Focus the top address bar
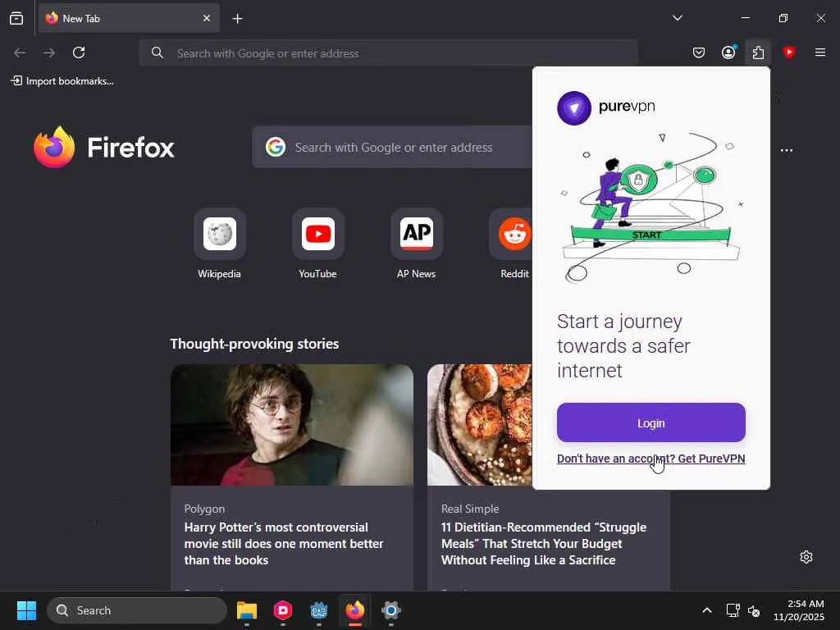Viewport: 840px width, 630px height. (x=388, y=53)
